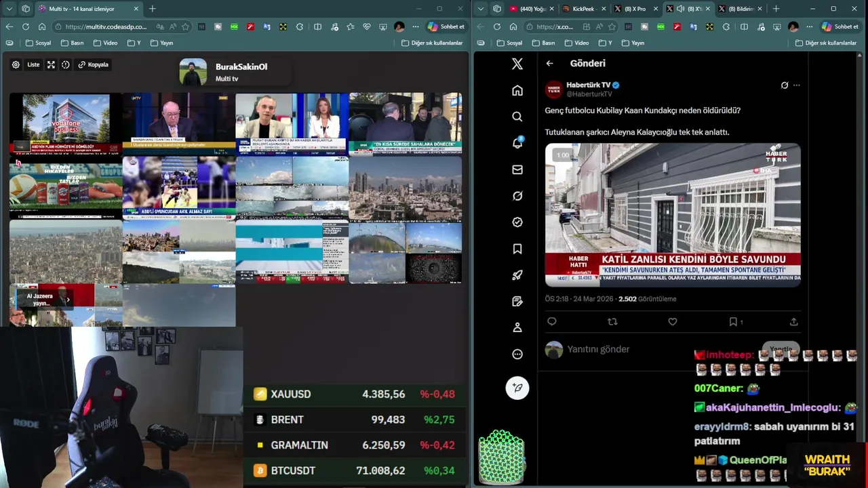This screenshot has width=868, height=488.
Task: Go back using arrow beside Gönderi
Action: click(x=550, y=63)
